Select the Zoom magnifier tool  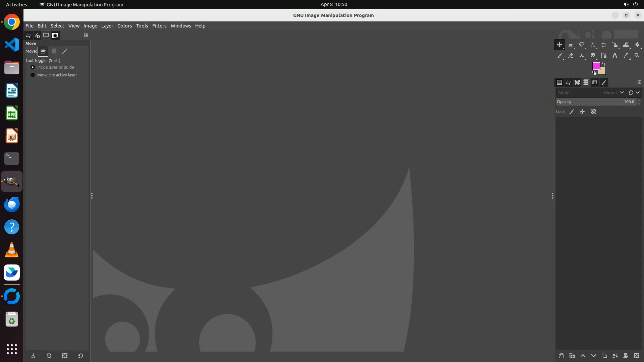pyautogui.click(x=637, y=56)
